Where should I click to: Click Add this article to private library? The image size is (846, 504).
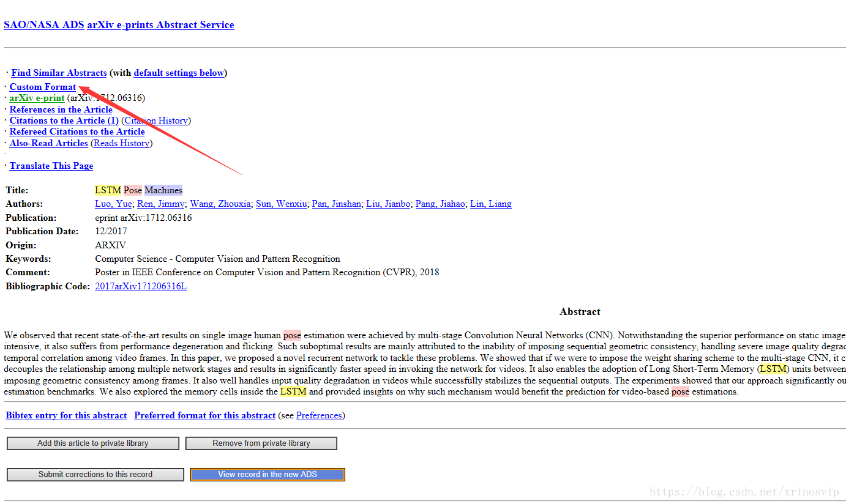click(x=93, y=443)
